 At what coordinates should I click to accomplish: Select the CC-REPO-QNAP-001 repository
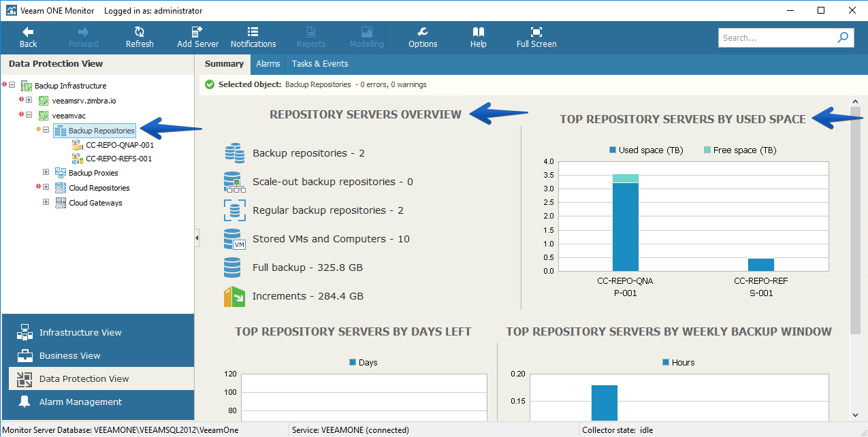120,145
